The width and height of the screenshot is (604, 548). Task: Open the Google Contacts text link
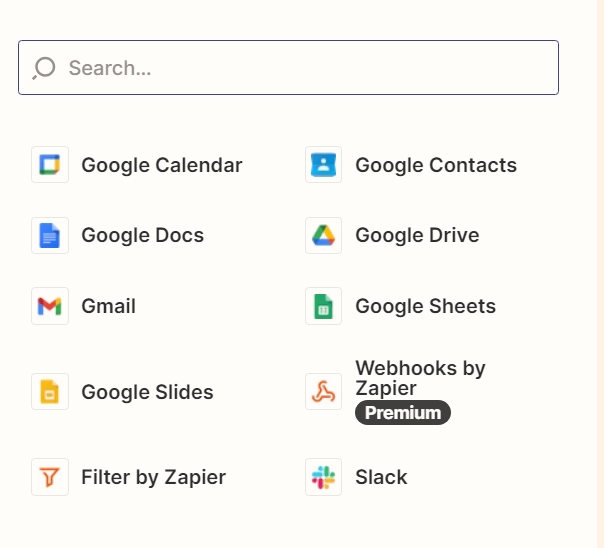pos(436,165)
